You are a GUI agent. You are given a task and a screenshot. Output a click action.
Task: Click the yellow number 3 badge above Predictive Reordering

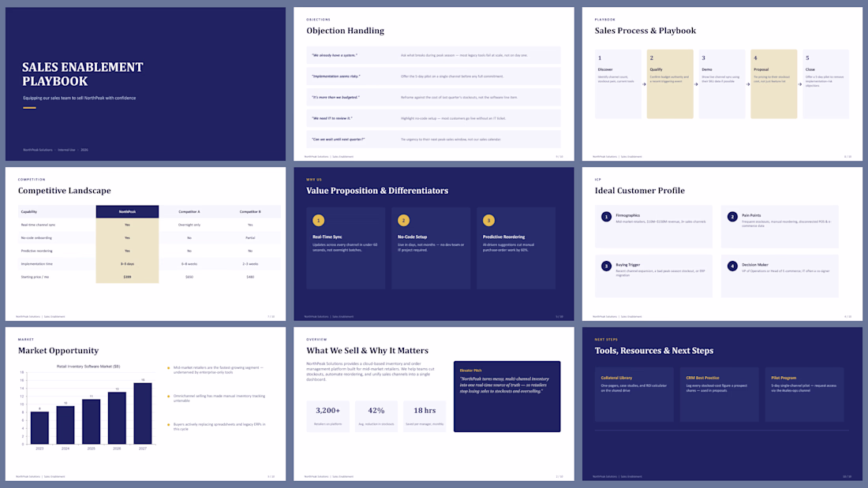[488, 220]
